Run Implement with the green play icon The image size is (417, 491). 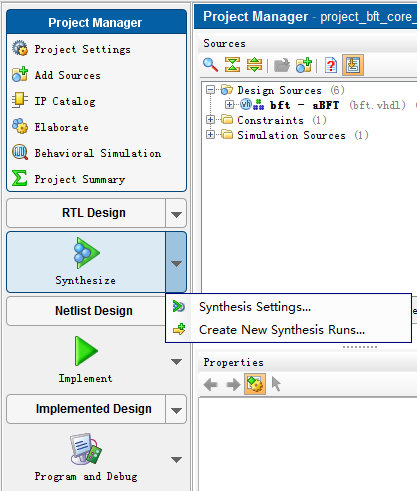point(86,351)
